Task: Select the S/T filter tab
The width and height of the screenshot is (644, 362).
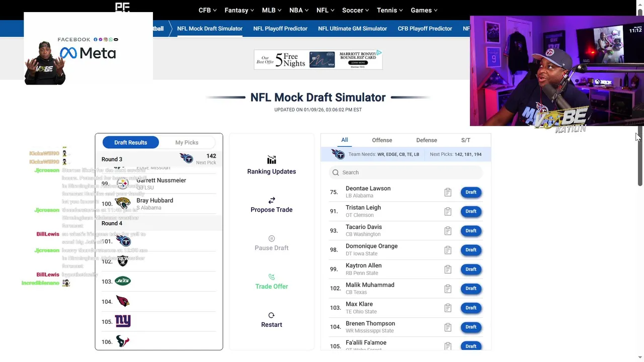Action: (466, 140)
